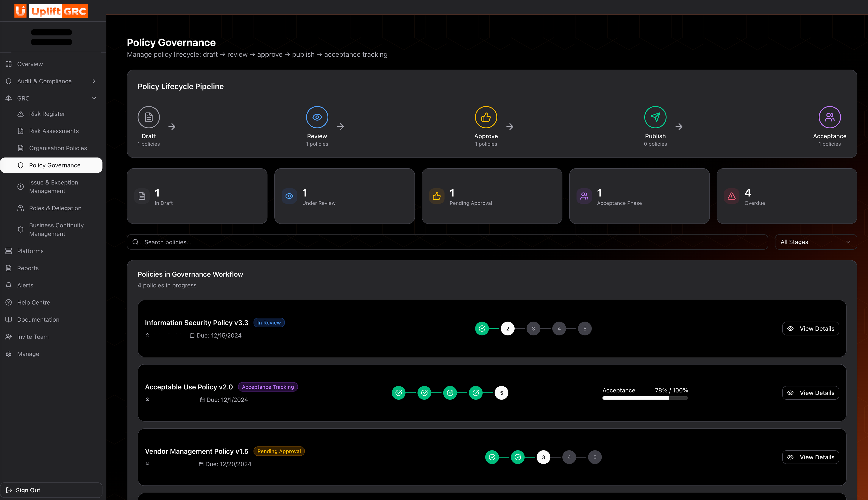Click step 5 of Acceptable Use Policy
868x500 pixels.
click(x=501, y=393)
